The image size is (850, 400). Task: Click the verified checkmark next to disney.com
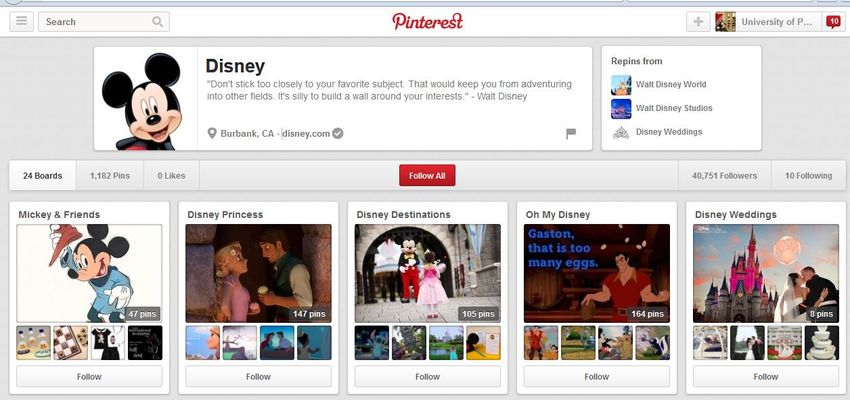pyautogui.click(x=338, y=133)
